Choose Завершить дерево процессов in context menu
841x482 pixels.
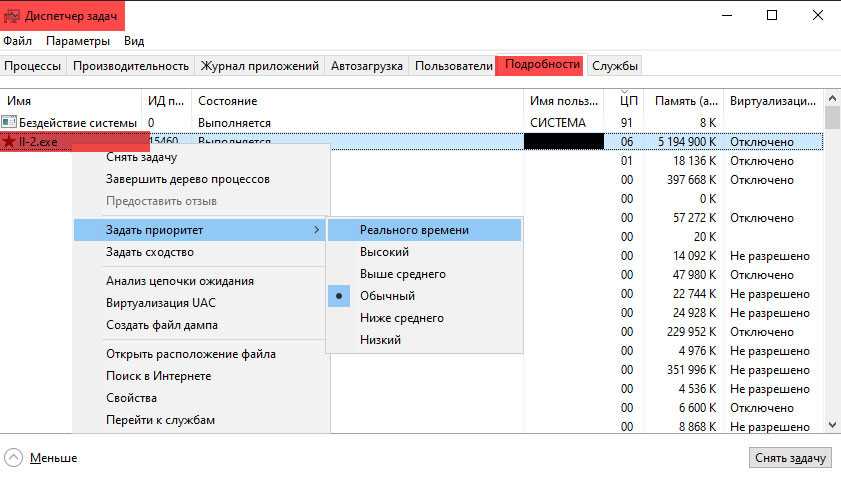188,179
